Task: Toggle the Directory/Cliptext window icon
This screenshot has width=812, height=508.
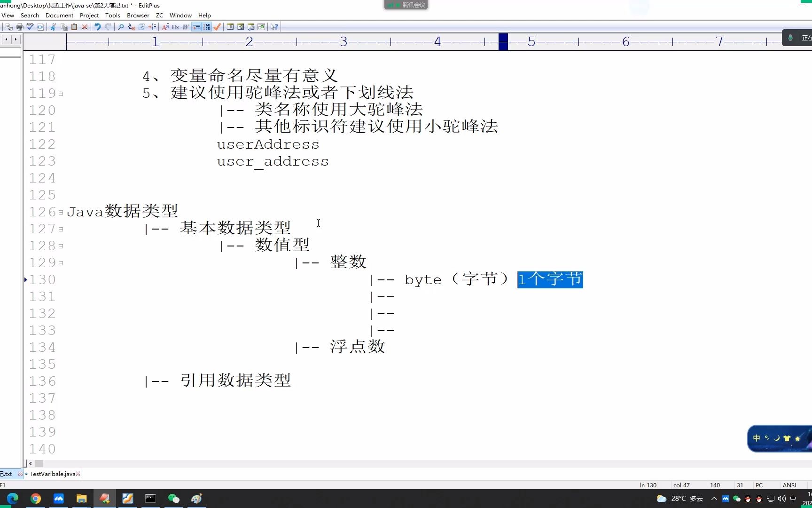Action: 230,27
